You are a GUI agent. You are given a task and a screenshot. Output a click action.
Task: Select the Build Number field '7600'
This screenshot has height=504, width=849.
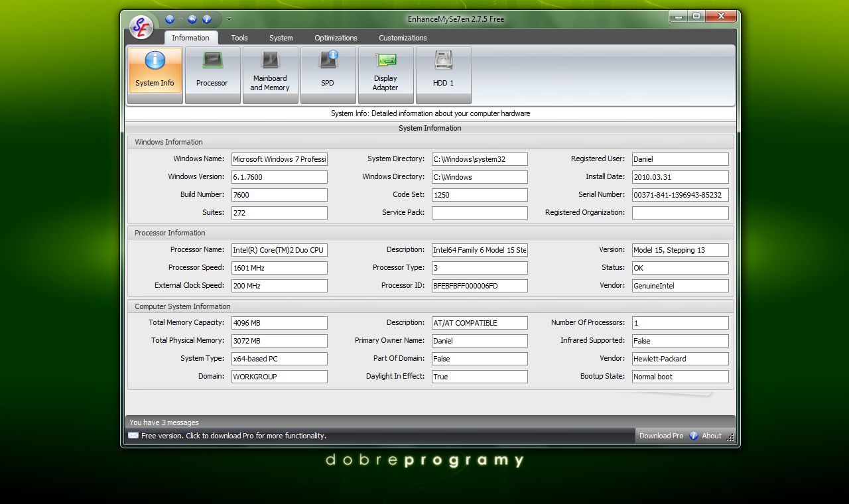coord(279,195)
